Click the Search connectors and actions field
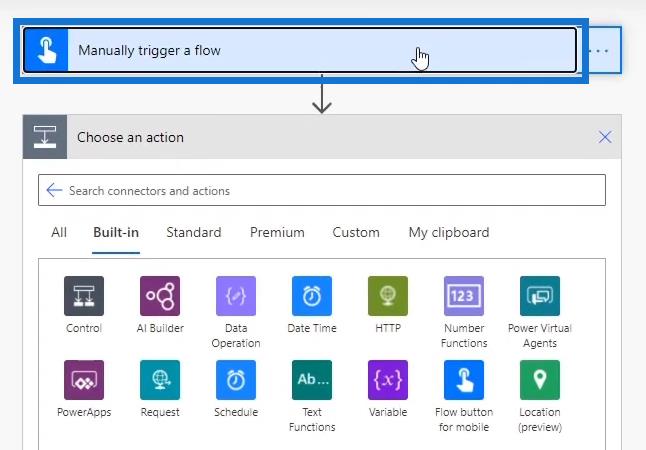 [322, 190]
